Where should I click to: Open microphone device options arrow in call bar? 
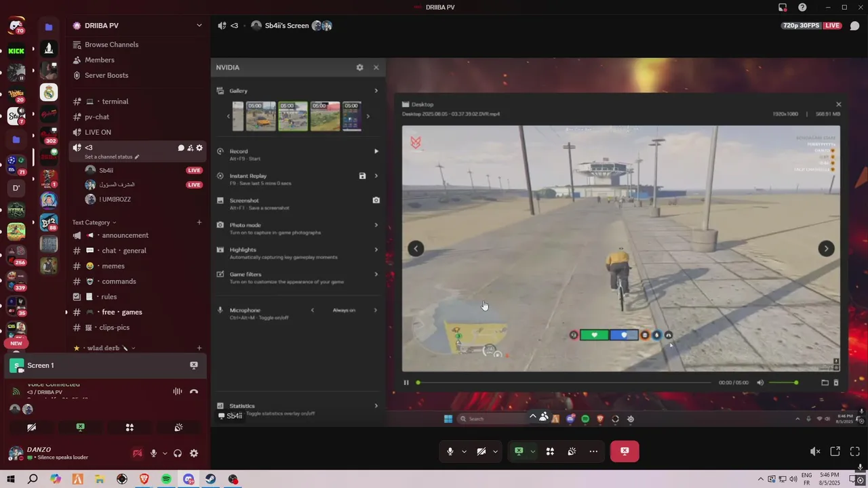[x=465, y=451]
